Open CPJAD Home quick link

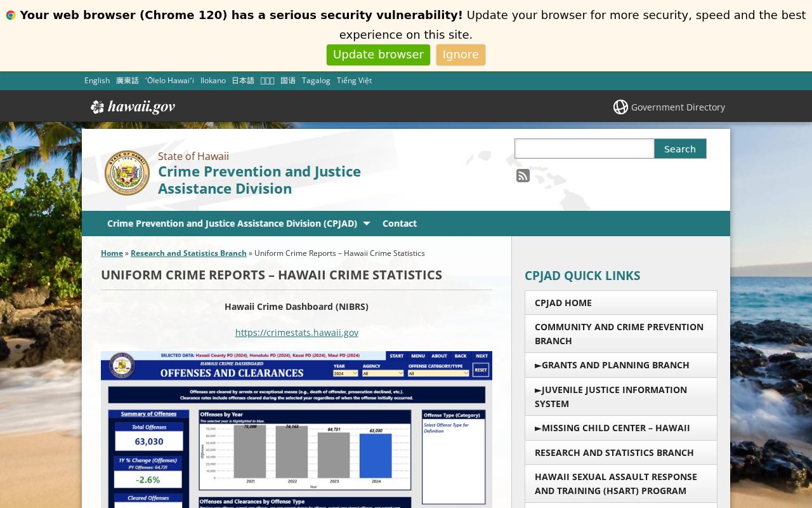pyautogui.click(x=621, y=303)
